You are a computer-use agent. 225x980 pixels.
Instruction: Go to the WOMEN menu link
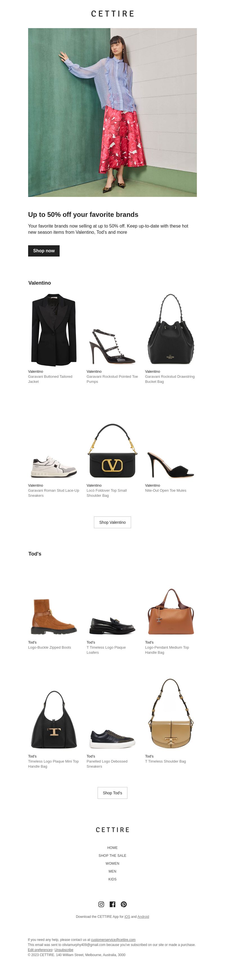[112, 863]
